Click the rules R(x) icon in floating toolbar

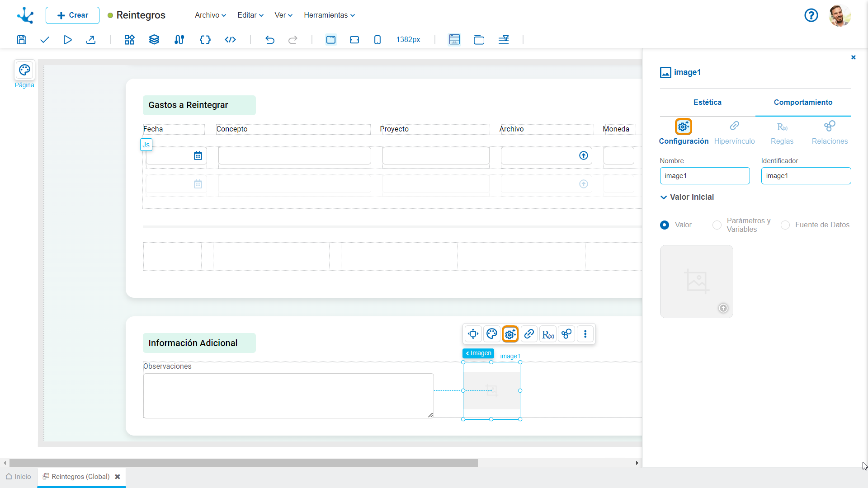click(548, 334)
